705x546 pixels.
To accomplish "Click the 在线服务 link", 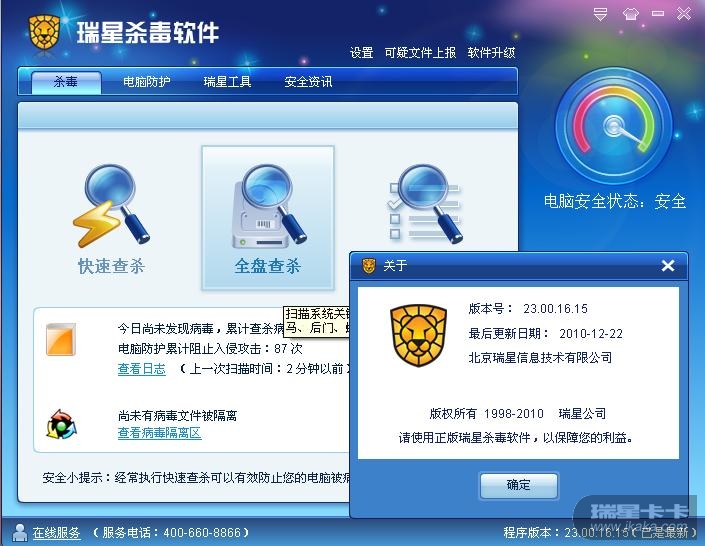I will [x=57, y=533].
